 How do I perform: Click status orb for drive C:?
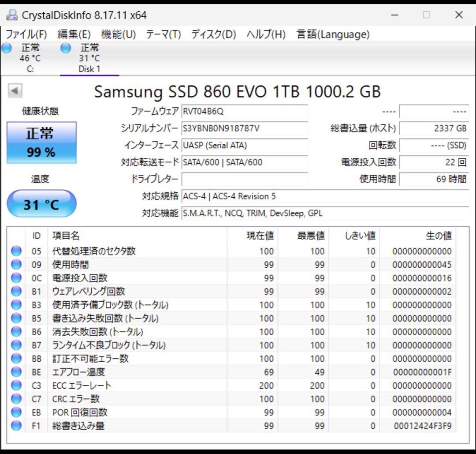pyautogui.click(x=6, y=48)
